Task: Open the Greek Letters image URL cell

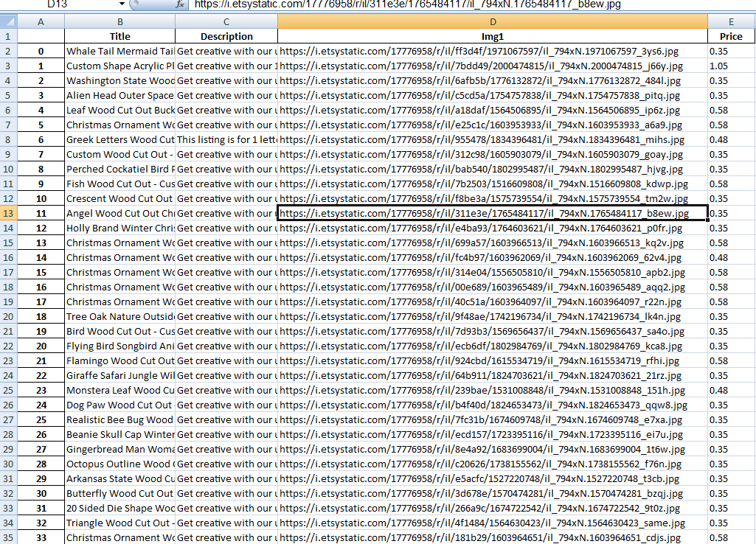Action: pos(493,140)
